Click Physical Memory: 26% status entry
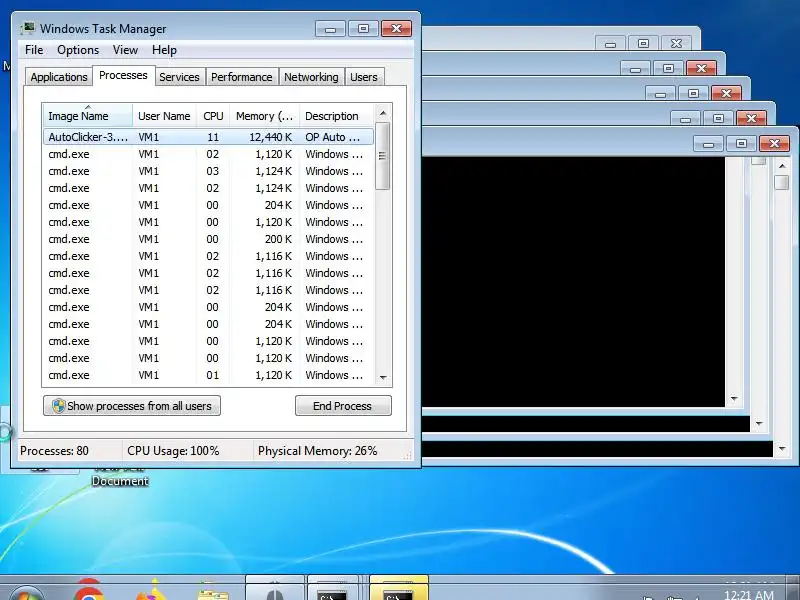The image size is (800, 600). [317, 451]
